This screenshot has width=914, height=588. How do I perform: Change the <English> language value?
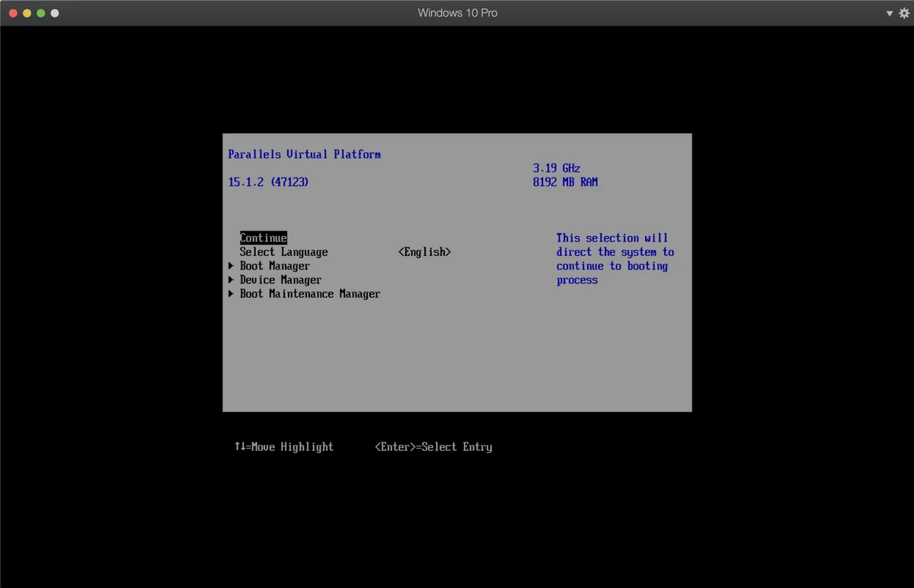click(425, 252)
